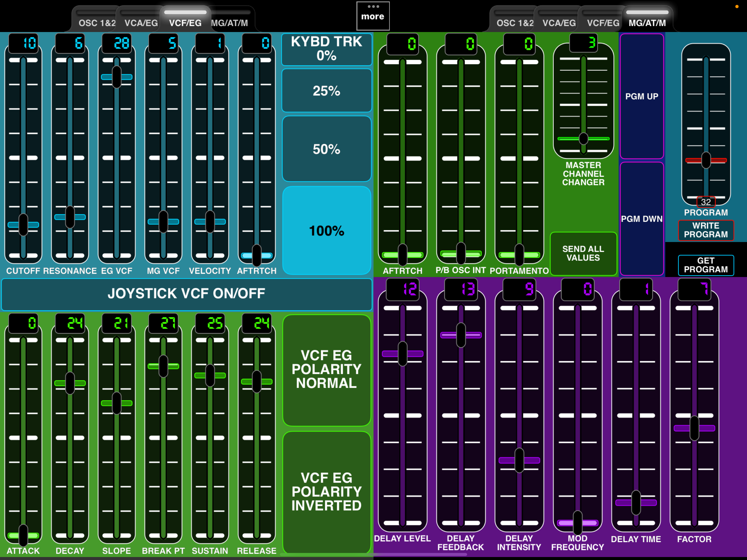Click the ATTACK value display showing 0
Screen dimensions: 747x560
pyautogui.click(x=23, y=323)
